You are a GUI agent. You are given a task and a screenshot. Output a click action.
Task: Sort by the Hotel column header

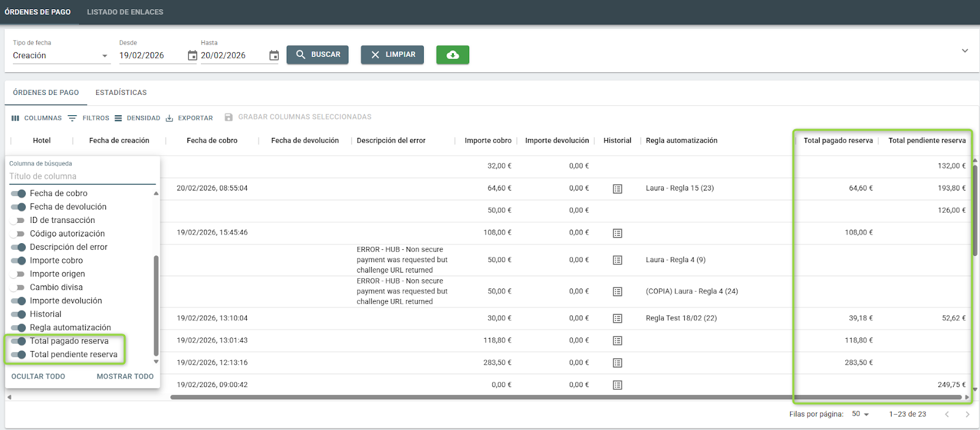(42, 141)
